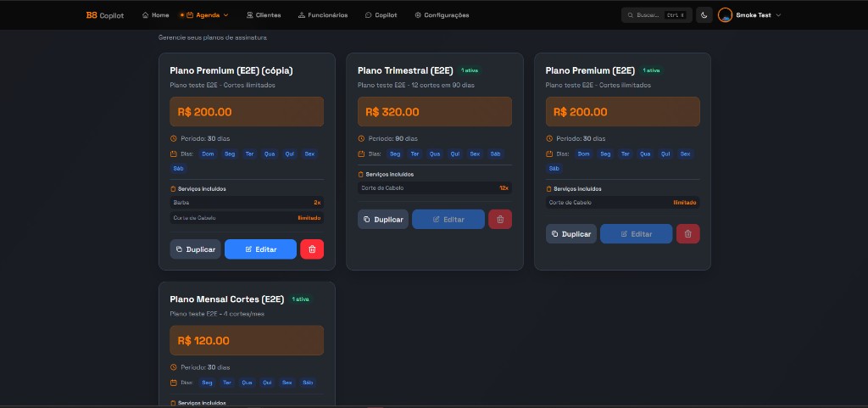
Task: Edit the Plano Premium (E2E) (cópia) plan
Action: pos(260,249)
